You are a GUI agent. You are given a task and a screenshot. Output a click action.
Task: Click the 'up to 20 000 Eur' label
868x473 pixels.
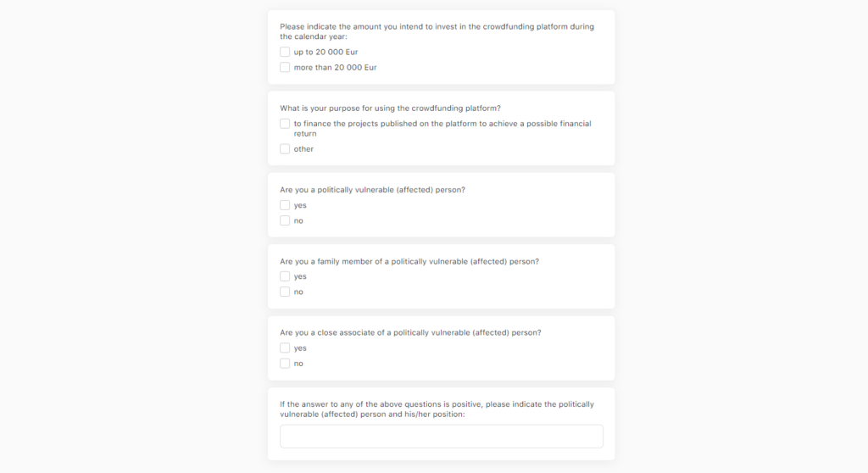pyautogui.click(x=325, y=52)
